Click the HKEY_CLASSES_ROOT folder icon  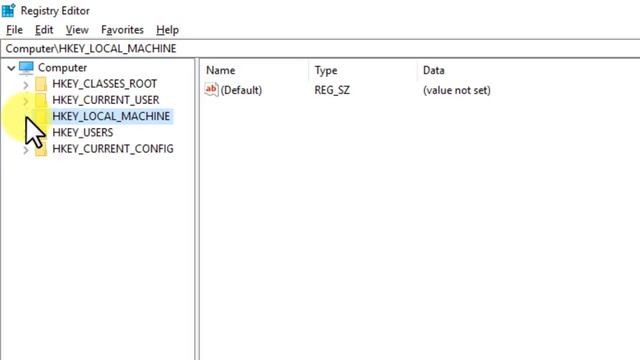[x=41, y=84]
